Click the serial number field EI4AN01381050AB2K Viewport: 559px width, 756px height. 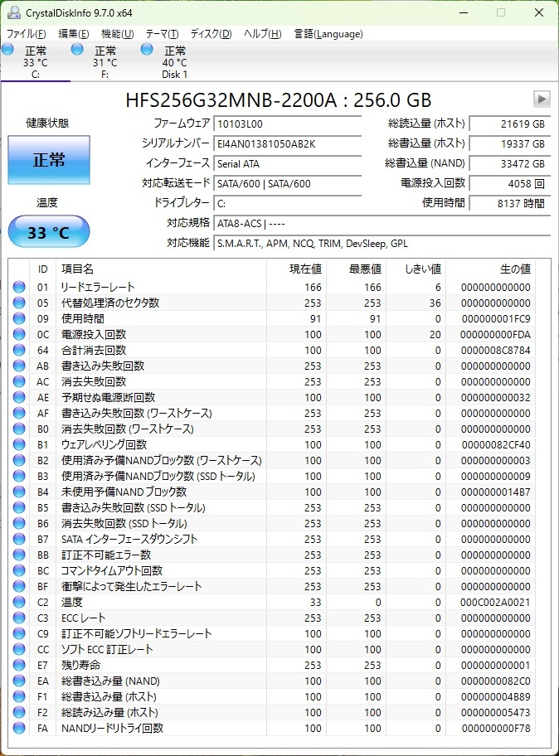point(288,143)
